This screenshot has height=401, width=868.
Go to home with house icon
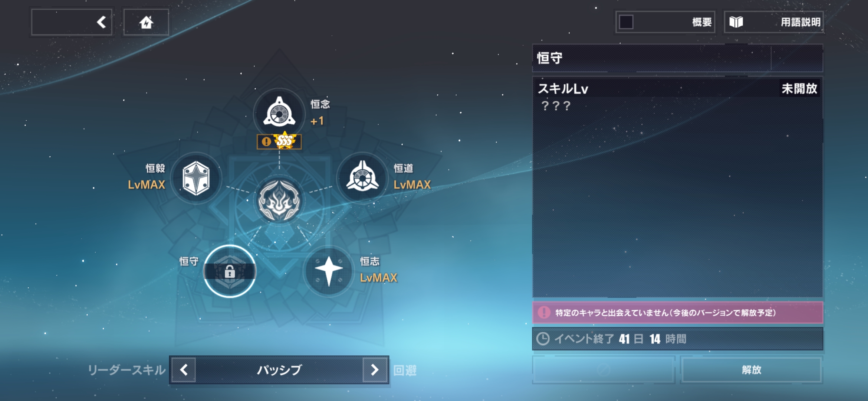pyautogui.click(x=146, y=22)
